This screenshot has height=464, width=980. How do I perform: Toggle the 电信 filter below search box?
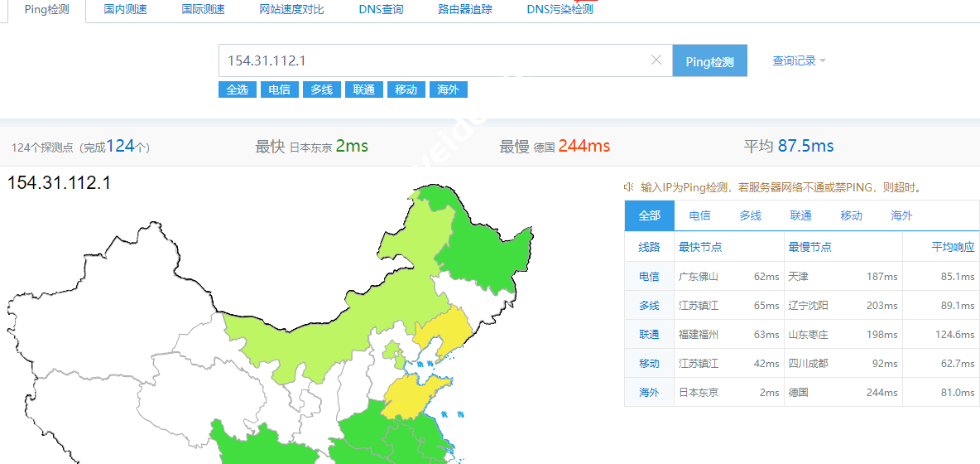(x=280, y=89)
